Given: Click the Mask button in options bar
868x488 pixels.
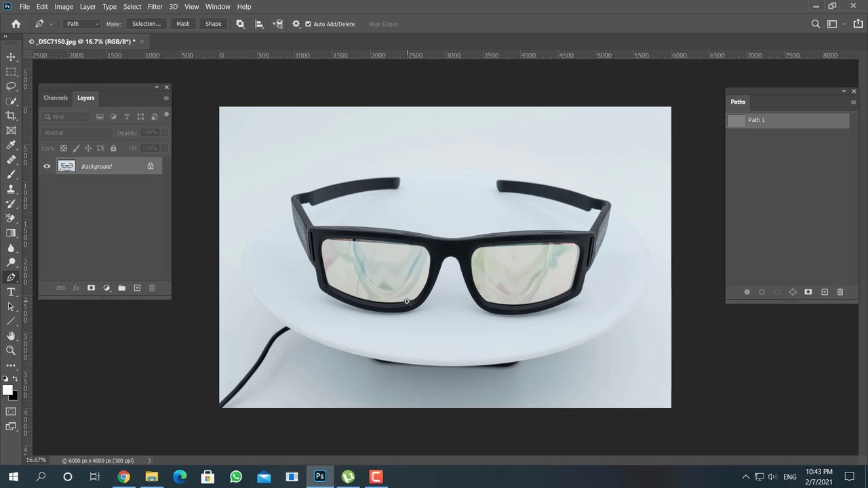Looking at the screenshot, I should [x=183, y=24].
